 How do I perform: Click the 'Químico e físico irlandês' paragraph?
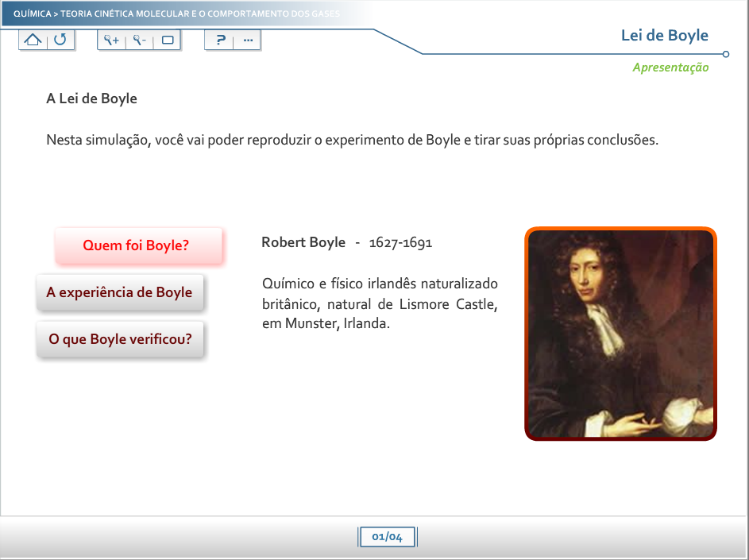point(380,303)
